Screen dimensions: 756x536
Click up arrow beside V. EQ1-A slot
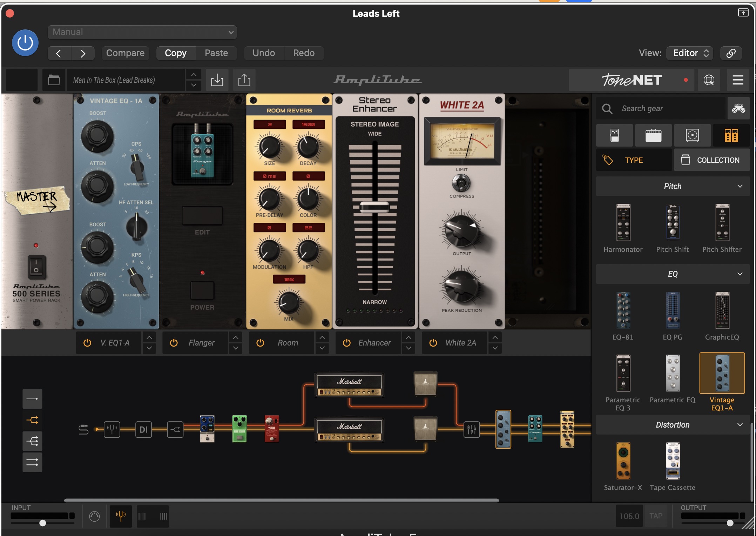[149, 337]
